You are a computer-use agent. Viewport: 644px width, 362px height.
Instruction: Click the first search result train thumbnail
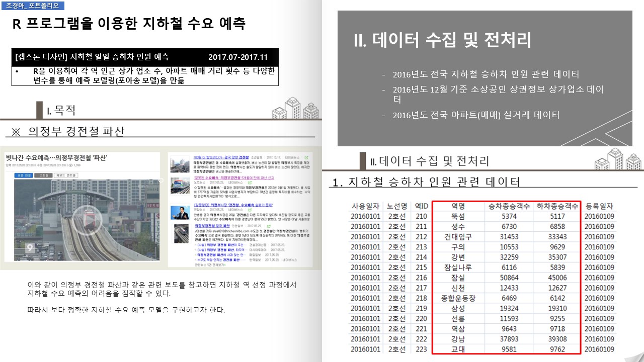tap(180, 164)
